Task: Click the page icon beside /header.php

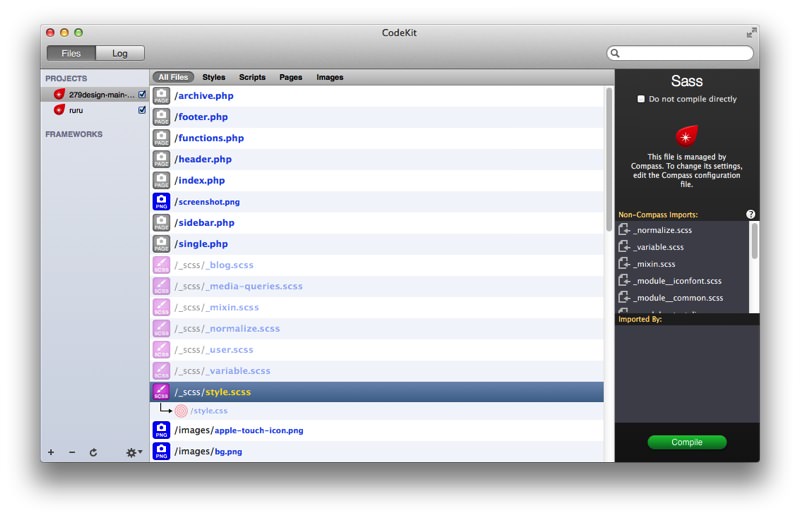Action: (161, 159)
